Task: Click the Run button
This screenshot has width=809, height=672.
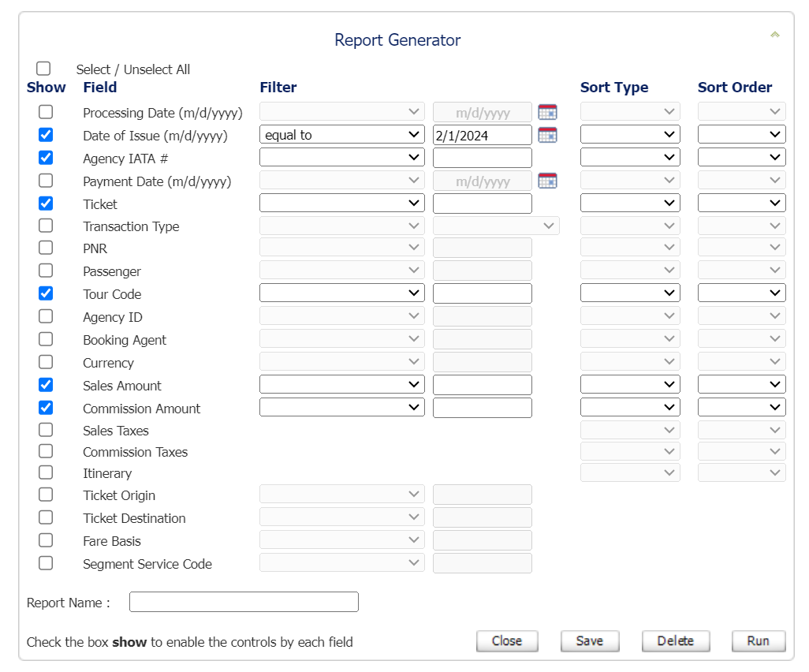Action: coord(758,641)
